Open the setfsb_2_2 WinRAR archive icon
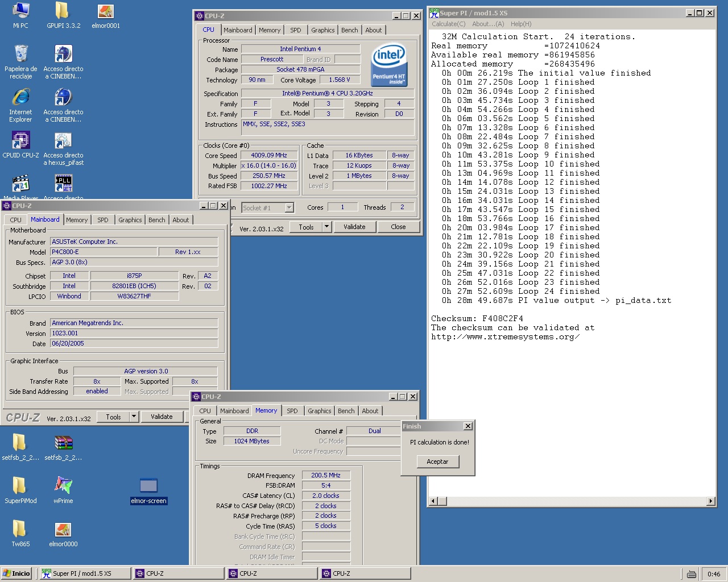The image size is (728, 582). 63,447
